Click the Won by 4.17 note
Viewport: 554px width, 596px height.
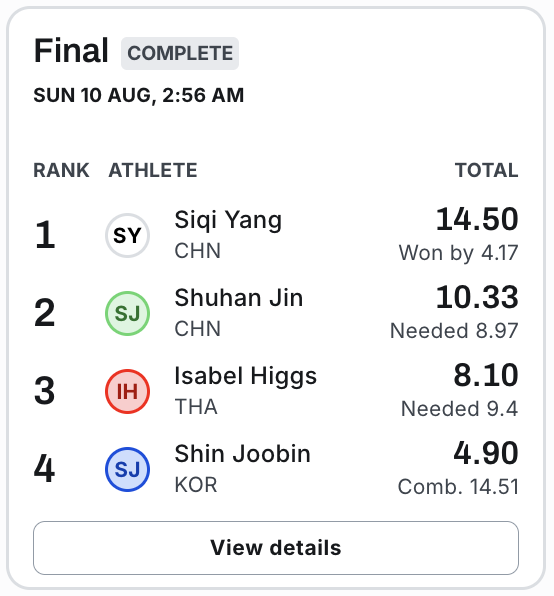click(x=459, y=252)
